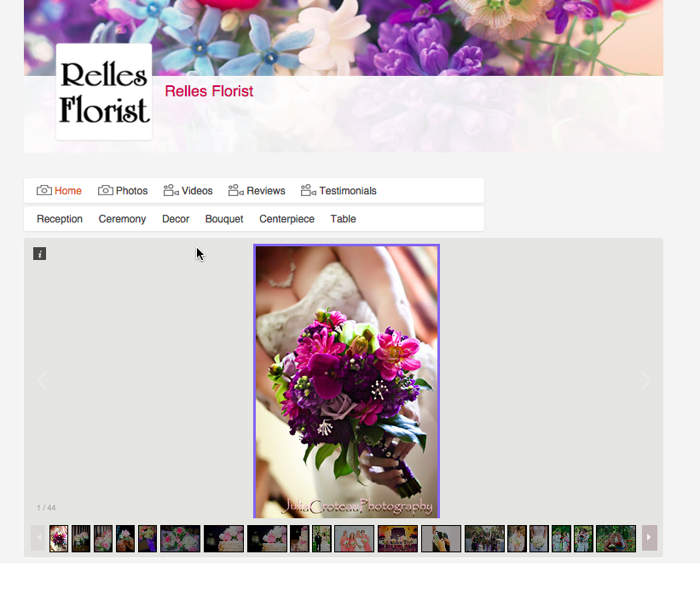Screen dimensions: 700x589
Task: Click the Relles Florist logo image
Action: [104, 92]
